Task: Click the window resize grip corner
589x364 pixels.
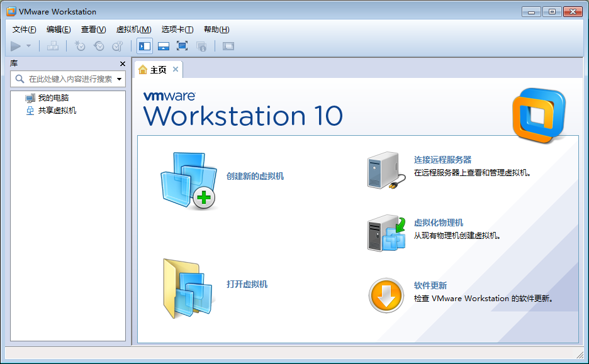Action: (580, 354)
